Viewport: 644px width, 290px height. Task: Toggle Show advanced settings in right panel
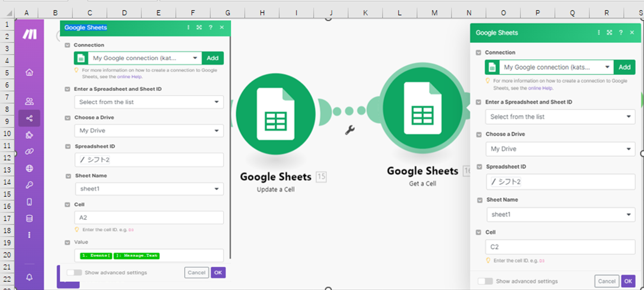coord(486,281)
